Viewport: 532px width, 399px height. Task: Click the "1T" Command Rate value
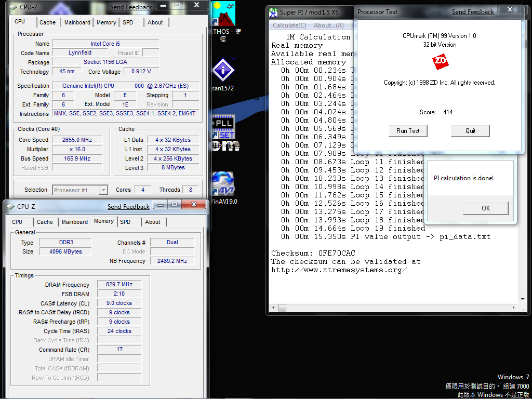[119, 349]
